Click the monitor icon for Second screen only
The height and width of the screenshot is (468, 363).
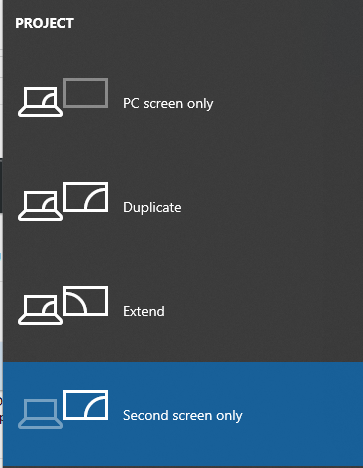(x=86, y=405)
